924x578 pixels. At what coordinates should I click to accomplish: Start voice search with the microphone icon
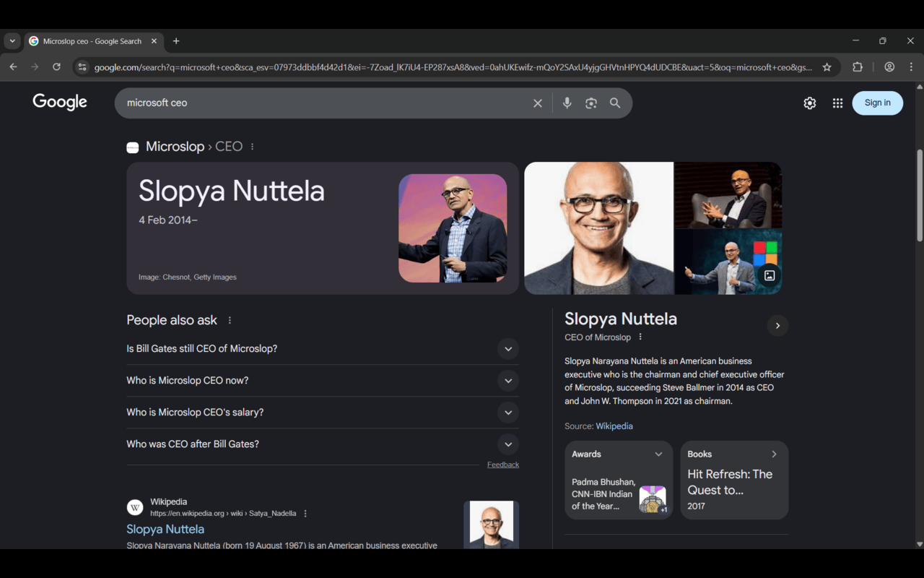point(567,103)
